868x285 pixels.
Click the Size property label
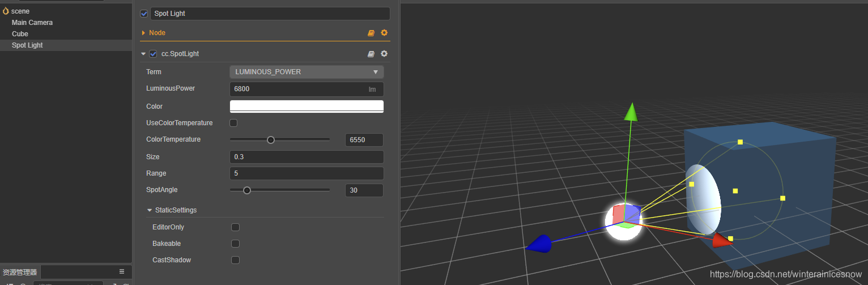click(x=153, y=157)
